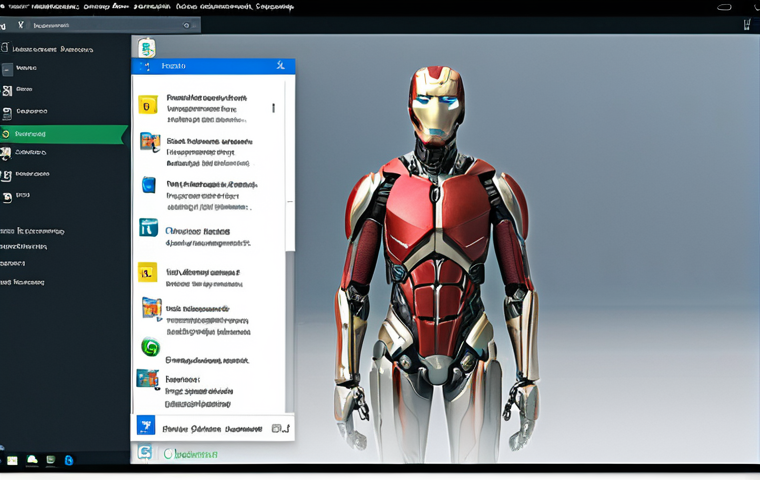This screenshot has height=480, width=760.
Task: Click the round icon inside the search field
Action: pyautogui.click(x=186, y=25)
